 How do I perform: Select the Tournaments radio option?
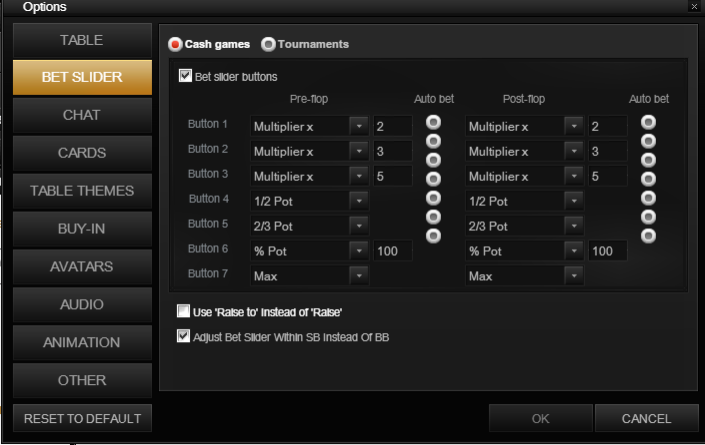pyautogui.click(x=268, y=45)
